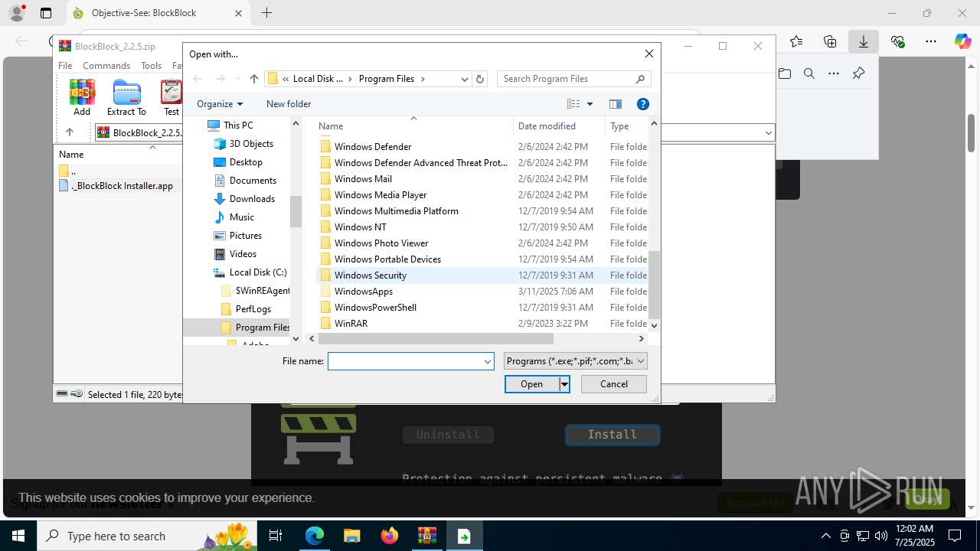The width and height of the screenshot is (980, 551).
Task: Click the WinRAR Add toolbar icon
Action: click(82, 97)
